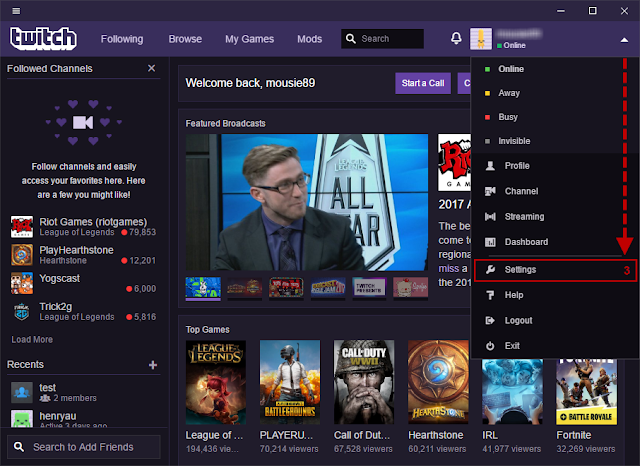
Task: Close the Followed Channels panel
Action: 151,68
